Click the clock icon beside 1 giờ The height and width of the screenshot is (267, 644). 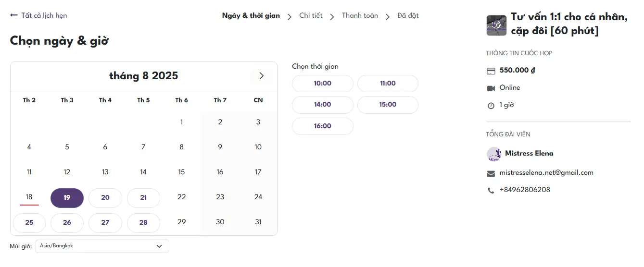pyautogui.click(x=491, y=106)
